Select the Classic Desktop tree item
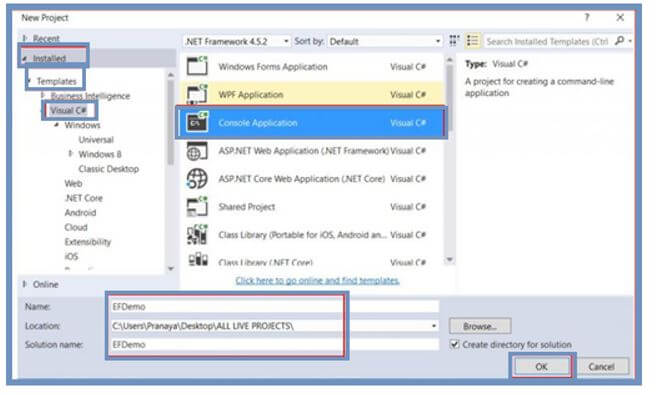The height and width of the screenshot is (395, 663). pos(109,169)
